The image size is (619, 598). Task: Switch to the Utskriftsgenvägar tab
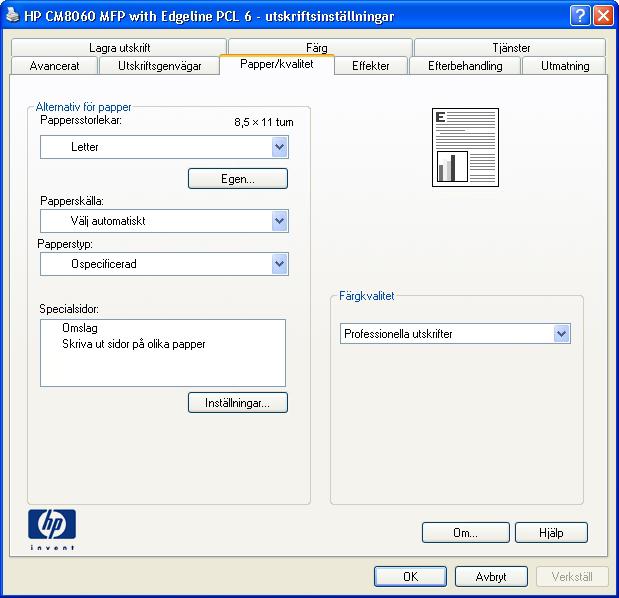[159, 66]
